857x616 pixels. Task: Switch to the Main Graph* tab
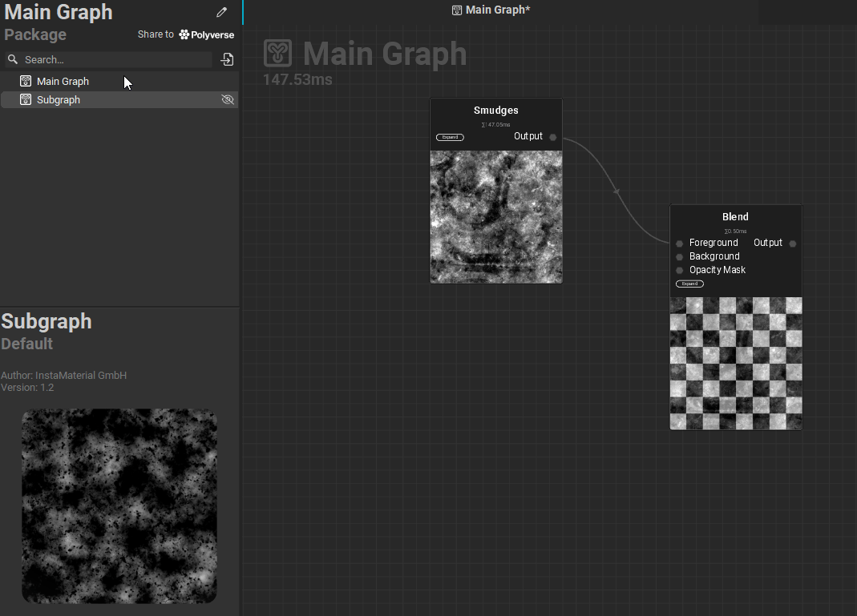pos(491,10)
